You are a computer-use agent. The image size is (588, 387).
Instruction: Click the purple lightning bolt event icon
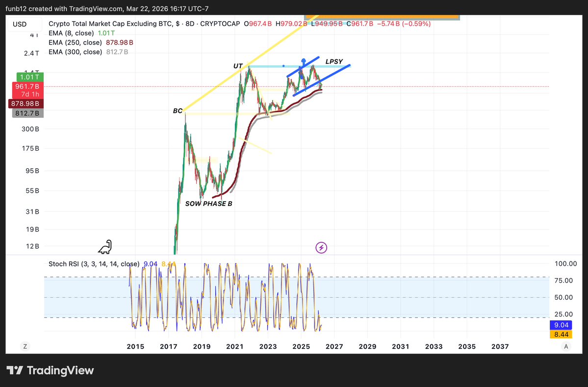coord(321,248)
